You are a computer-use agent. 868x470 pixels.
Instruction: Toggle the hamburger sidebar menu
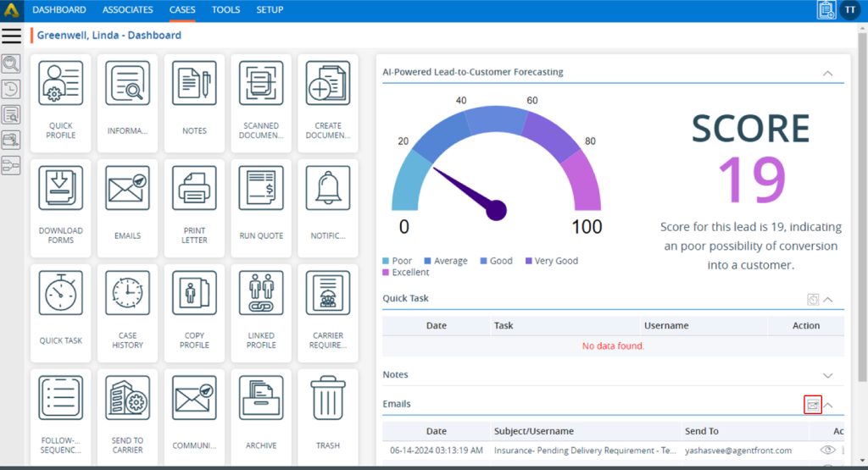click(11, 36)
